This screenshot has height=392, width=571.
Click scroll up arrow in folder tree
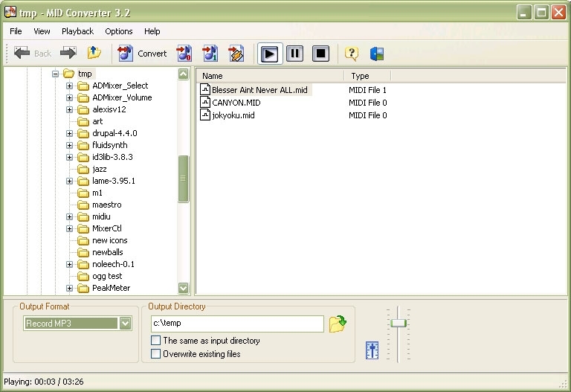tap(183, 74)
